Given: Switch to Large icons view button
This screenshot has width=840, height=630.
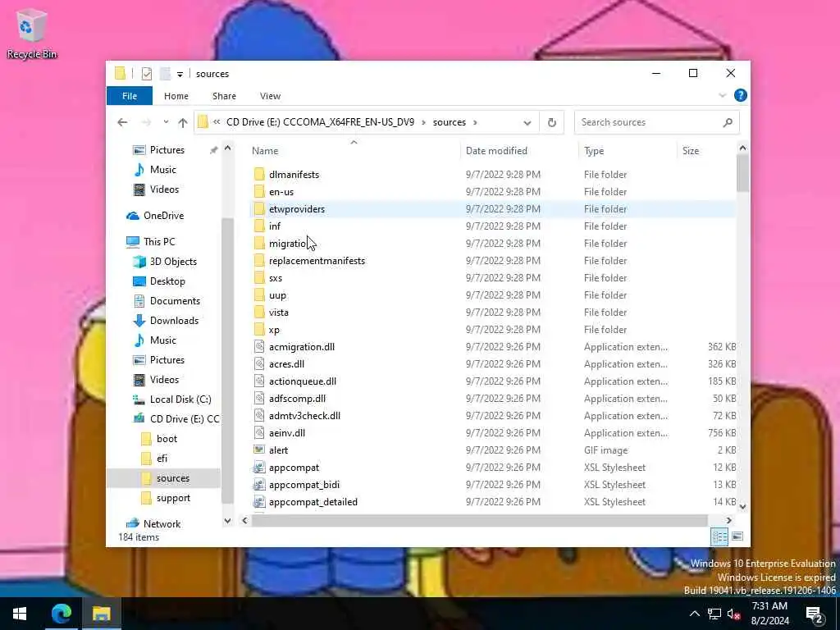Looking at the screenshot, I should click(737, 536).
